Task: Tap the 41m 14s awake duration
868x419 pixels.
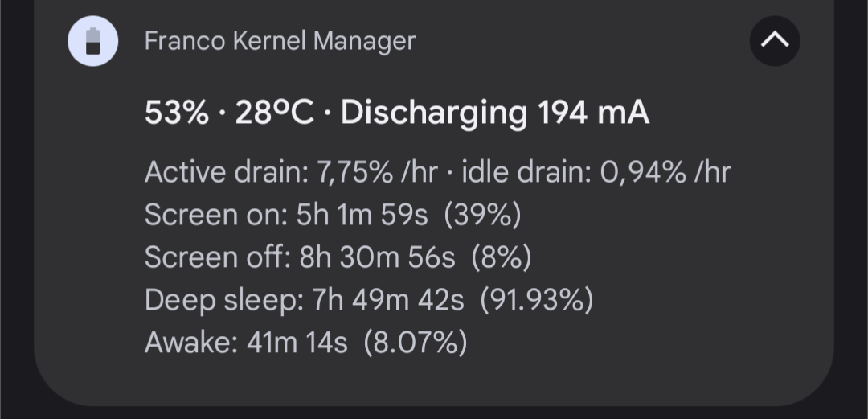Action: (x=297, y=343)
